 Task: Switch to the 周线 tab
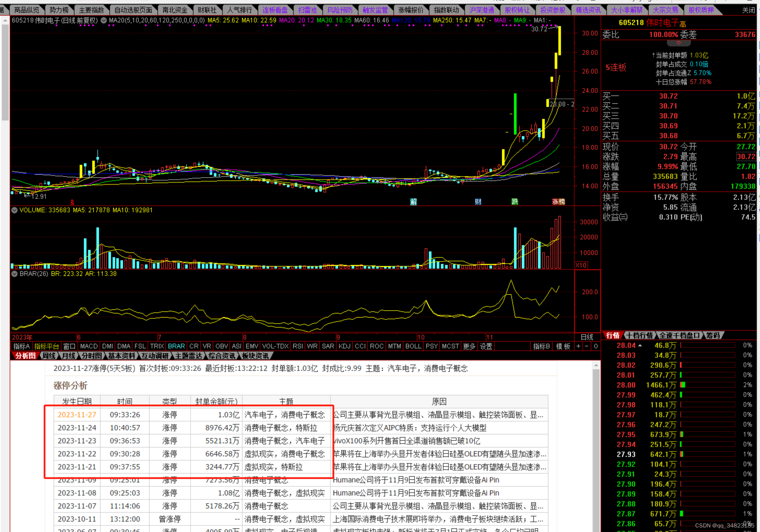click(x=49, y=356)
